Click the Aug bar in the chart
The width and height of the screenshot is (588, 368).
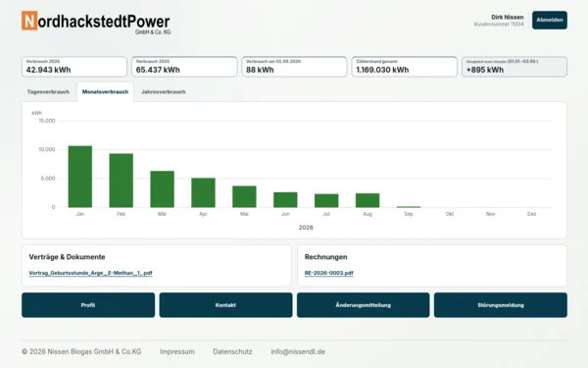click(x=367, y=200)
